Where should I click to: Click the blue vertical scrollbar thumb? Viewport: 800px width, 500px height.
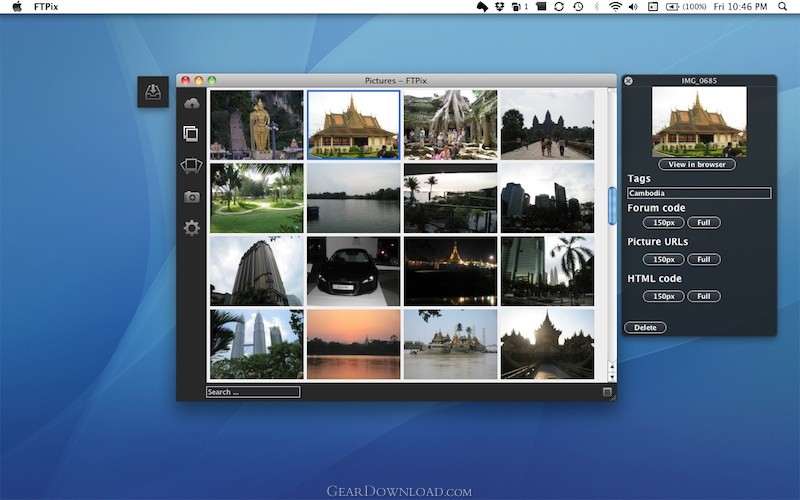[x=612, y=206]
